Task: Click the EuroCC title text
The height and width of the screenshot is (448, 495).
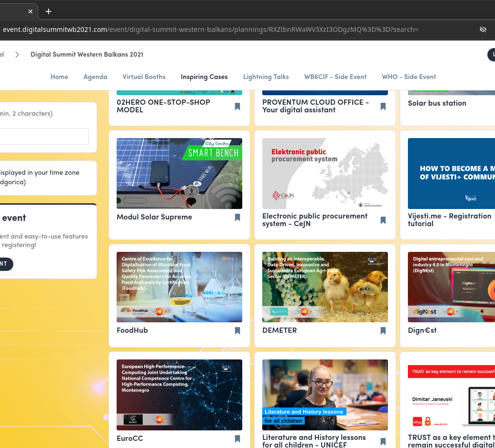Action: [x=130, y=438]
